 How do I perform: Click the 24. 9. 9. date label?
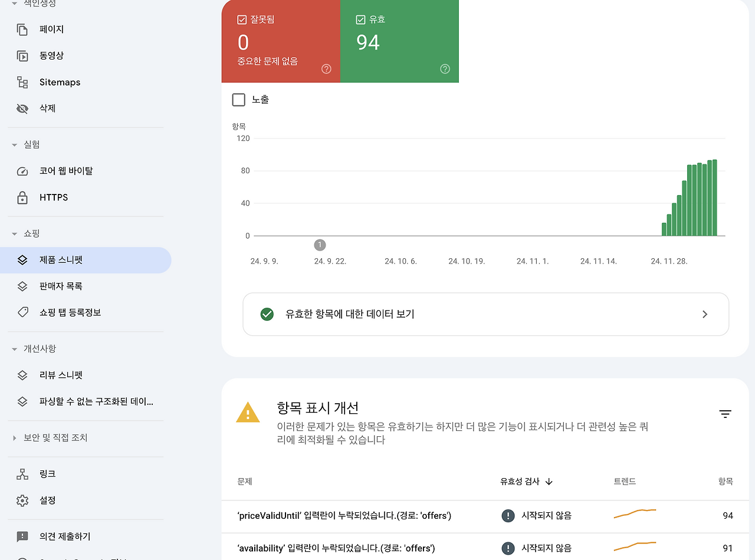coord(264,261)
